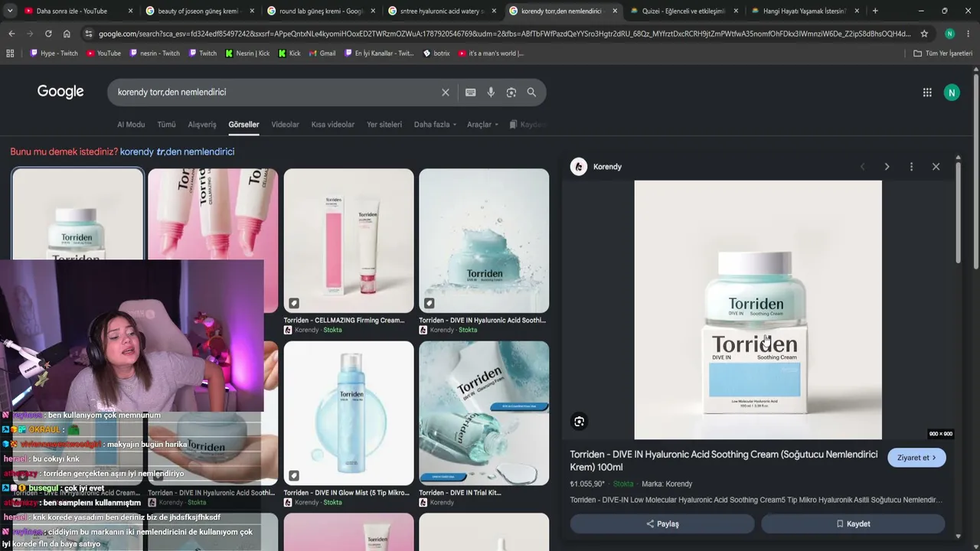The width and height of the screenshot is (980, 551).
Task: Open the Gmail bookmark
Action: click(x=322, y=54)
